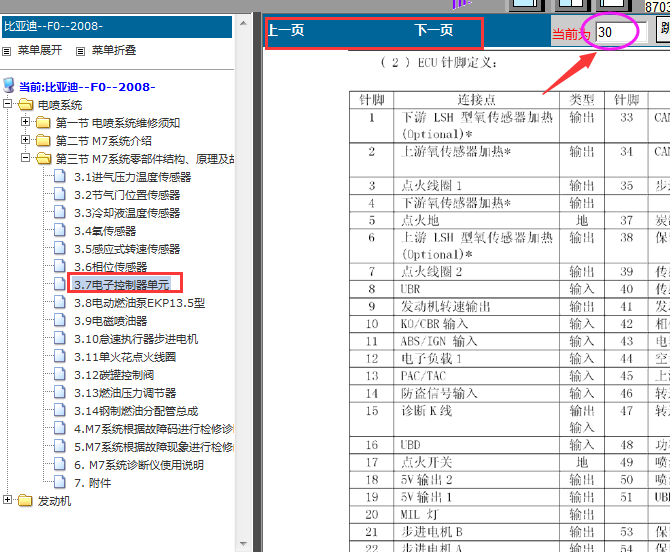
Task: Click table cell 点火地
Action: pyautogui.click(x=476, y=220)
